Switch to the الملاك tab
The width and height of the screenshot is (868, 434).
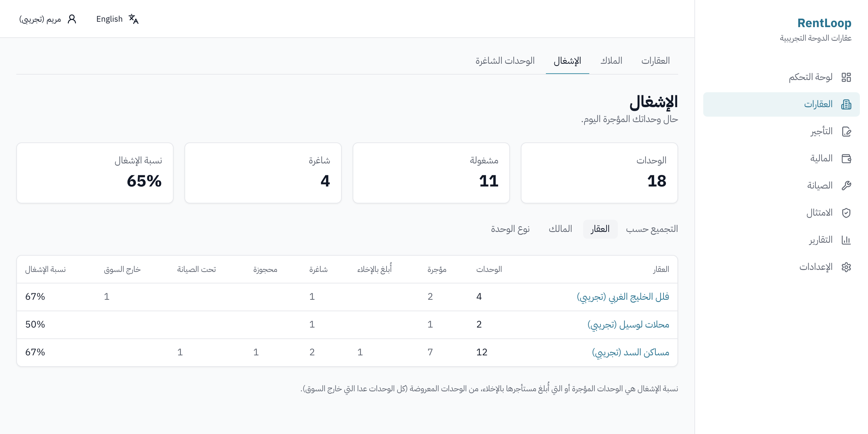[x=611, y=61]
